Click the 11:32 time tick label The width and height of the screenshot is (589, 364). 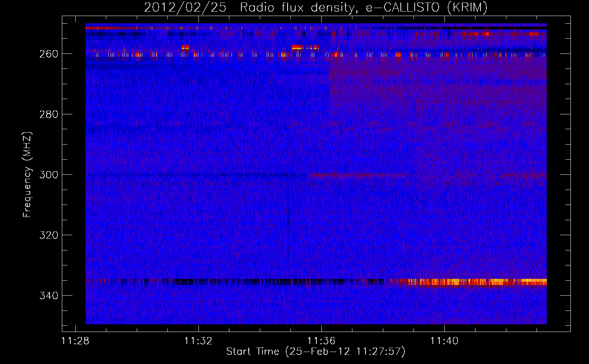198,341
